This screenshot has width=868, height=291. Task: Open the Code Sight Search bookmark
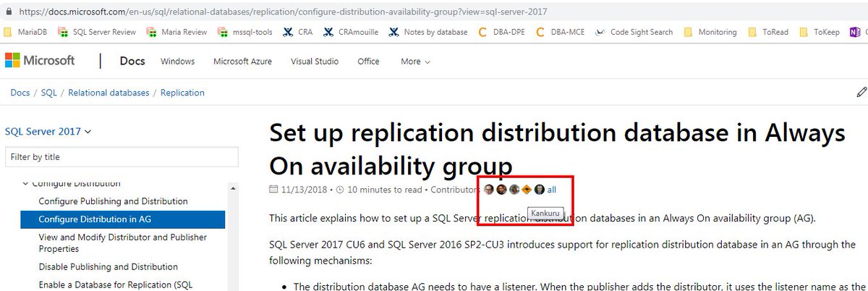[633, 32]
